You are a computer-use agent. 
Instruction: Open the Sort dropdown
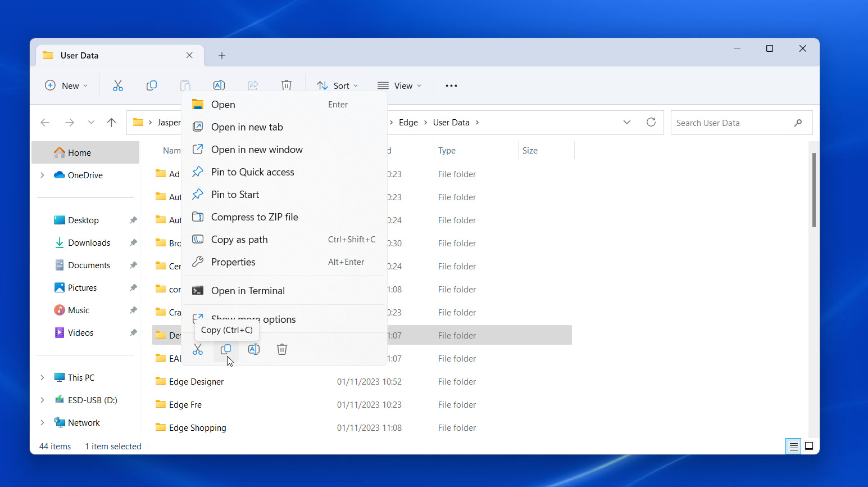(337, 85)
